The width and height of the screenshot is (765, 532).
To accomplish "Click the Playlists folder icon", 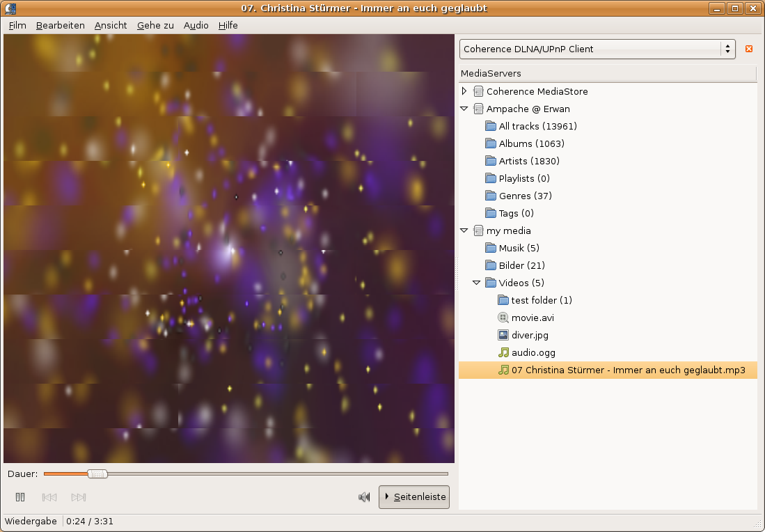I will (x=491, y=179).
